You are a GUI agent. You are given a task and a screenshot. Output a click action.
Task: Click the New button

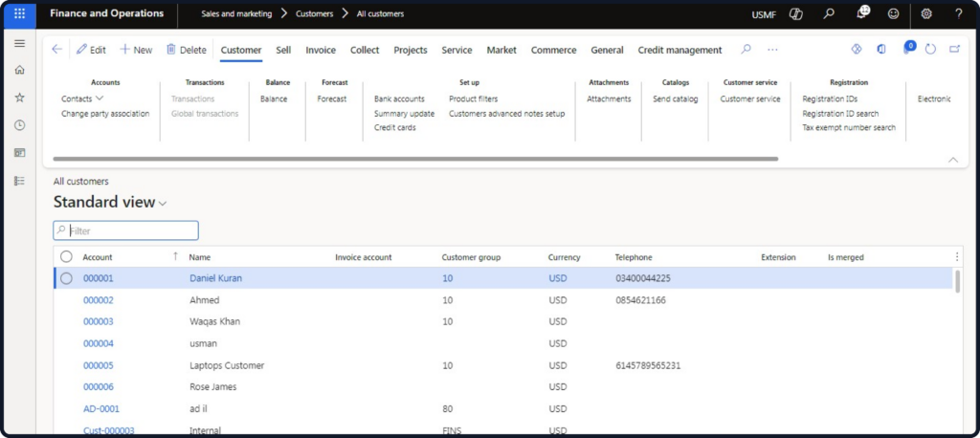coord(136,50)
